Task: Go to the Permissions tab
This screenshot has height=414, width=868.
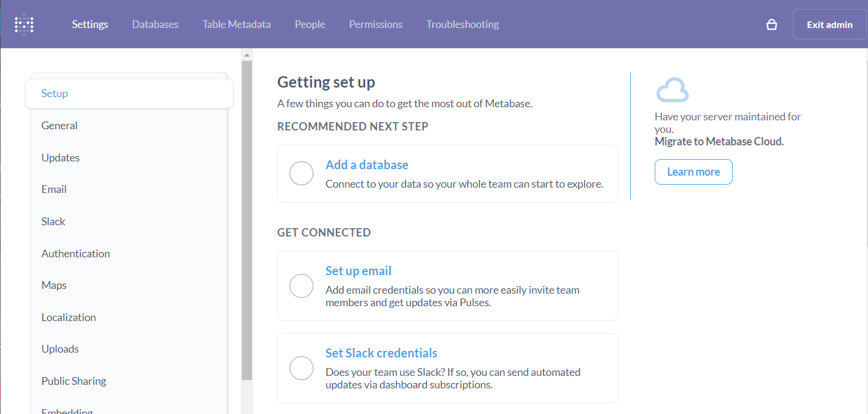Action: click(375, 24)
